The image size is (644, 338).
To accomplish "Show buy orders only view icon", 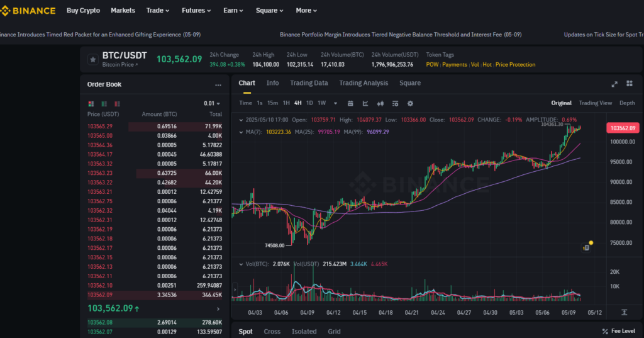I will [x=104, y=104].
